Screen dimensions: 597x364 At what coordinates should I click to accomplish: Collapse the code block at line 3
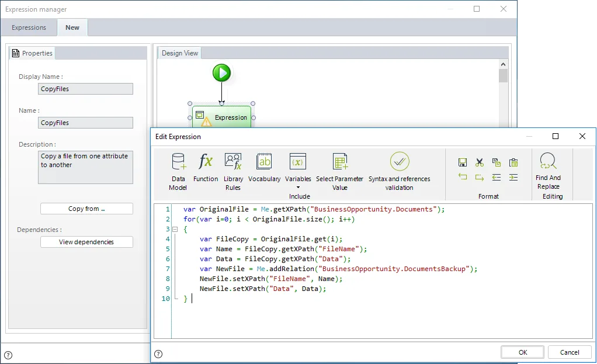click(x=175, y=229)
